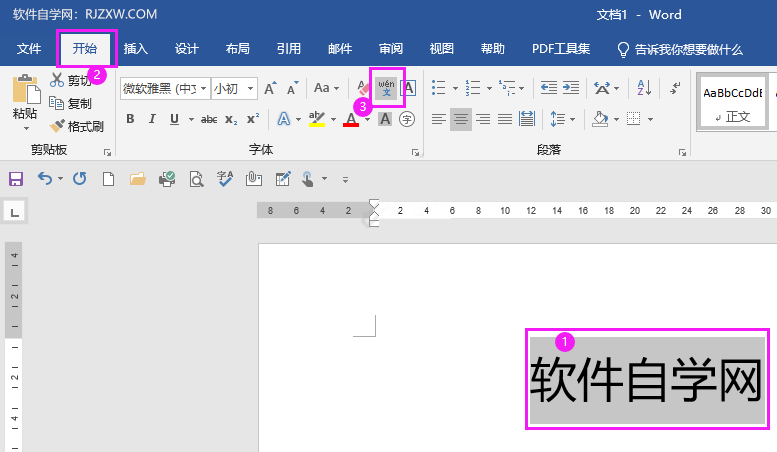
Task: Click the 复制 (Copy) button
Action: [71, 103]
